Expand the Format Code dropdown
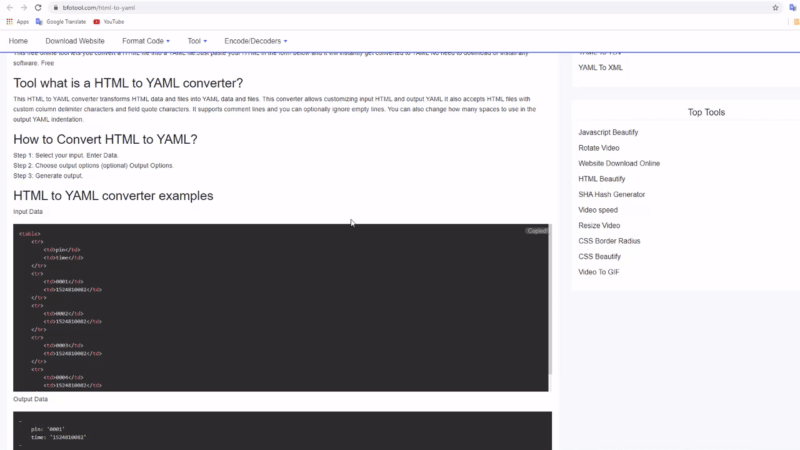 point(146,41)
